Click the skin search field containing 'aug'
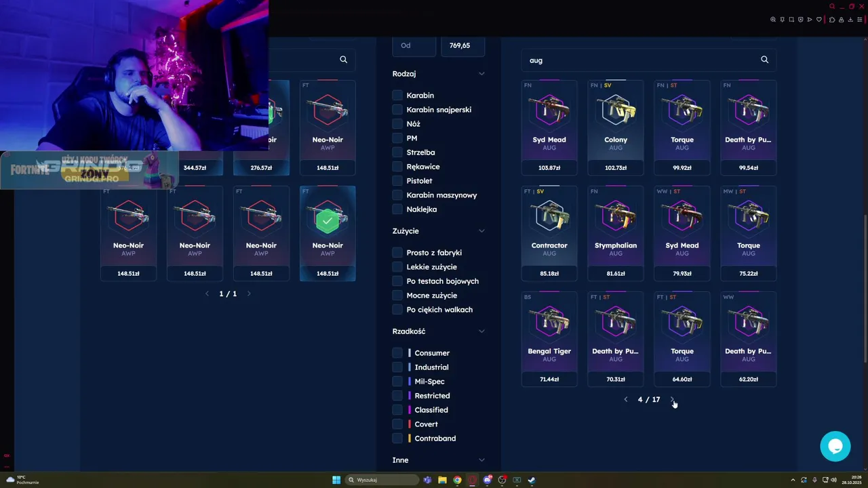The image size is (868, 488). click(x=649, y=60)
